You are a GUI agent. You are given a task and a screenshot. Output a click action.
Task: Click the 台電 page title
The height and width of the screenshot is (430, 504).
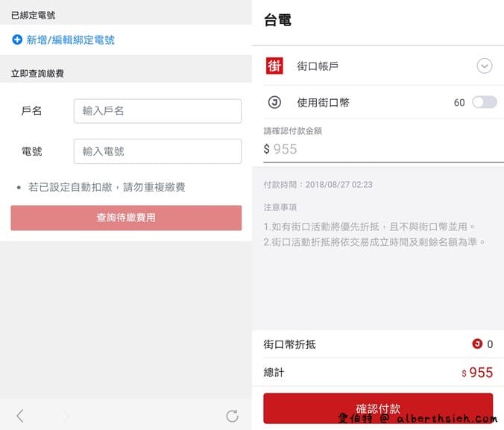pos(277,20)
